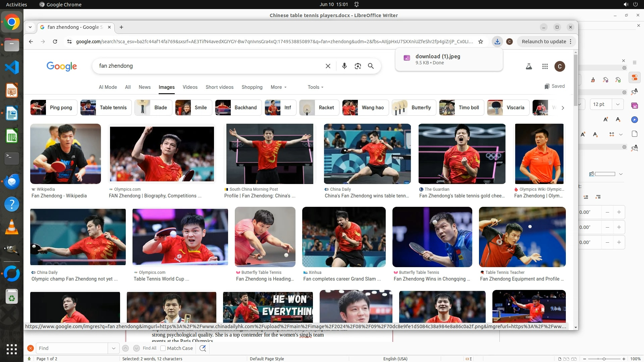Bookmark this page with star icon

pyautogui.click(x=481, y=42)
